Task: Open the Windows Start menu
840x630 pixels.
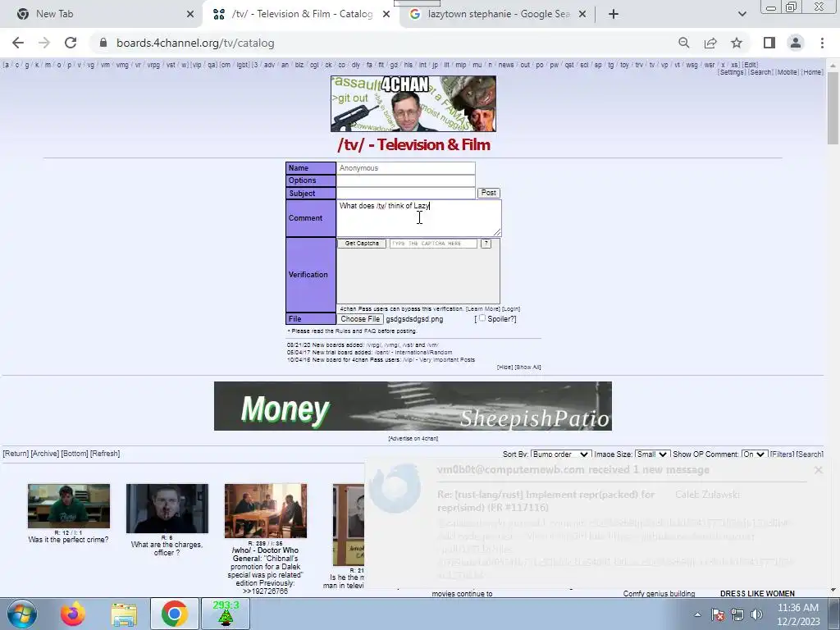Action: tap(22, 614)
